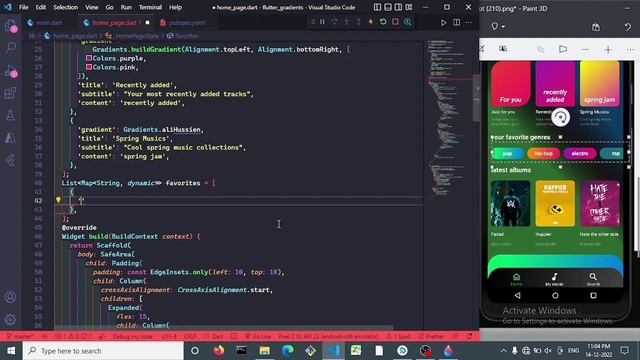Open Firefox from the taskbar

coord(218,351)
